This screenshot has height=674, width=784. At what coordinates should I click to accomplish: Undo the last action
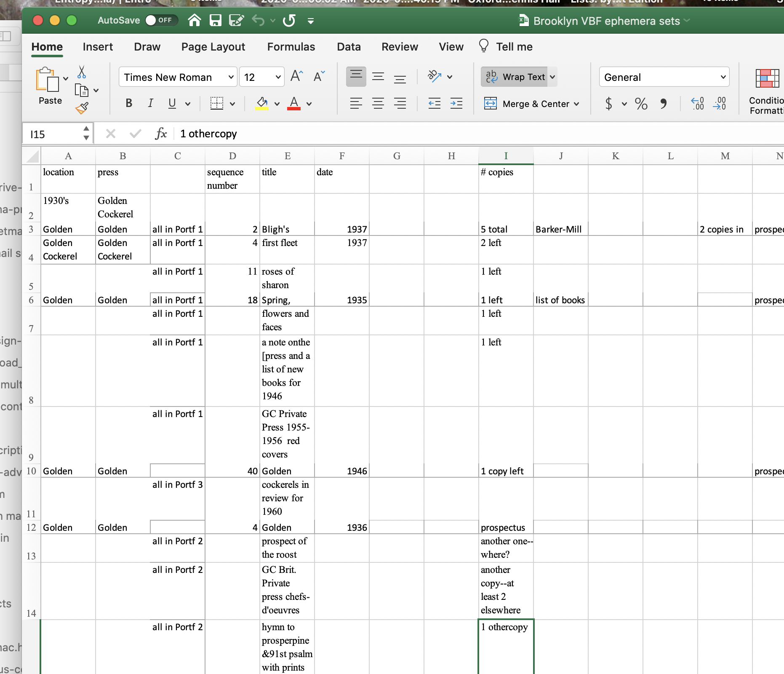pos(258,20)
